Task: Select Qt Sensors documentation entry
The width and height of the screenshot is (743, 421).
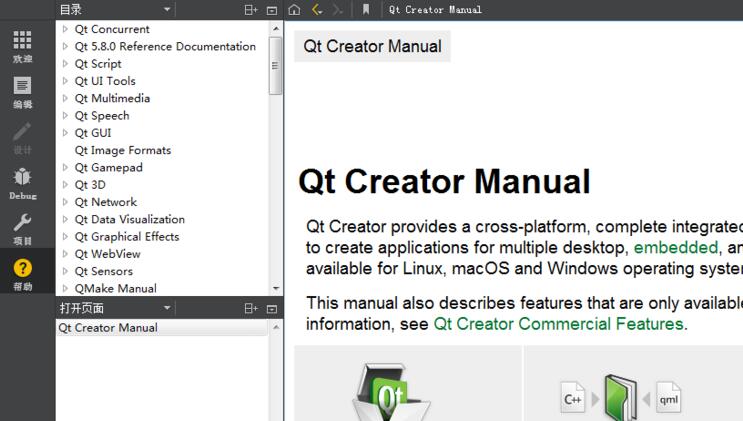Action: (x=104, y=272)
